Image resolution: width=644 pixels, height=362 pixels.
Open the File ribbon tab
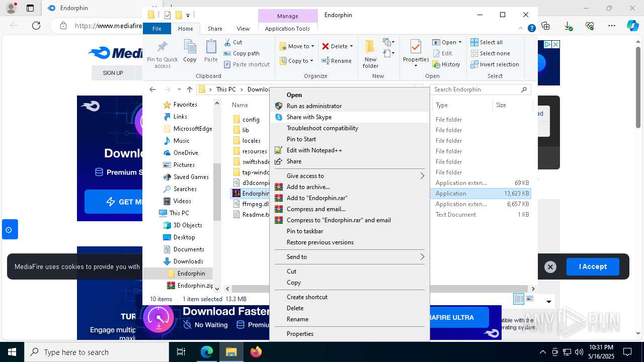pos(157,29)
